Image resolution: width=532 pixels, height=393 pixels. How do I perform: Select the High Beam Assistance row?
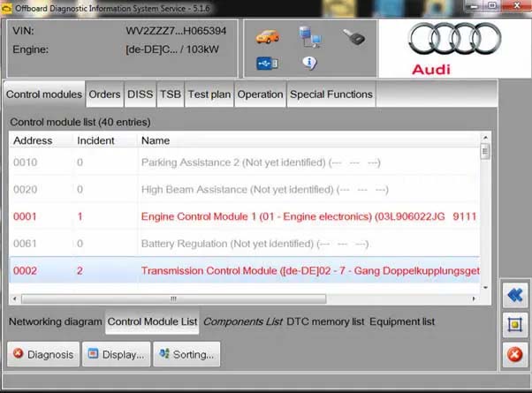pos(244,189)
